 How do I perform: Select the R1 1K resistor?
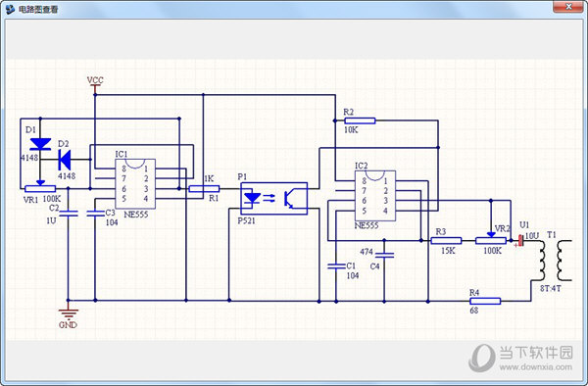point(204,188)
